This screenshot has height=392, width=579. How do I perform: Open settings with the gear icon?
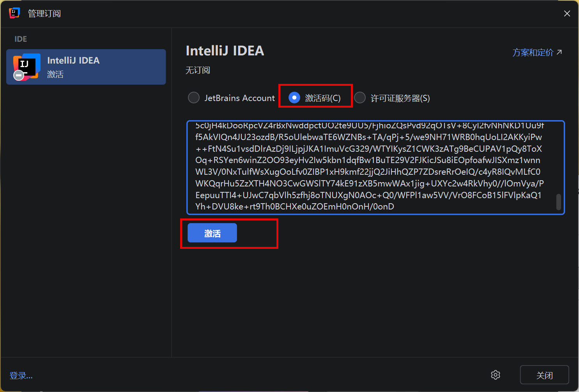coord(495,375)
